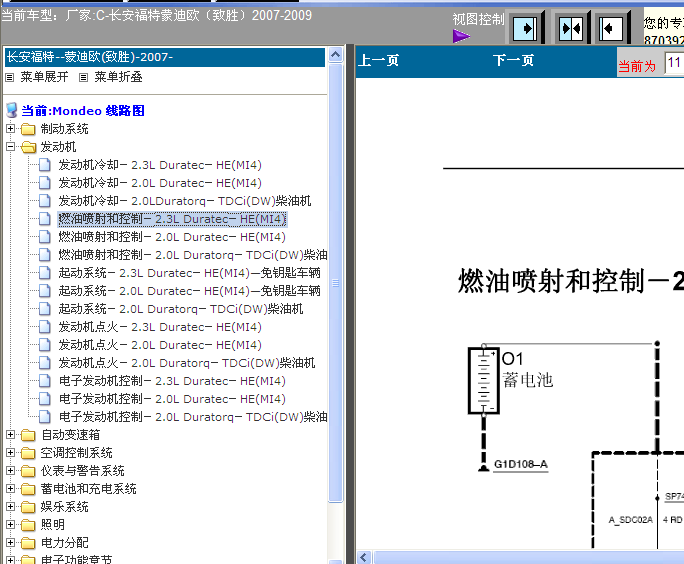
Task: Click the 菜单折叠 list icon
Action: click(x=83, y=78)
